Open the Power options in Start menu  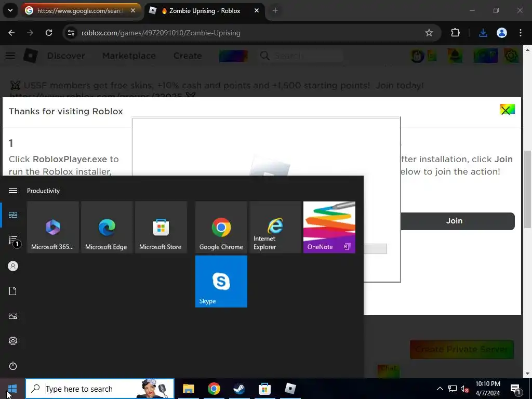[13, 366]
